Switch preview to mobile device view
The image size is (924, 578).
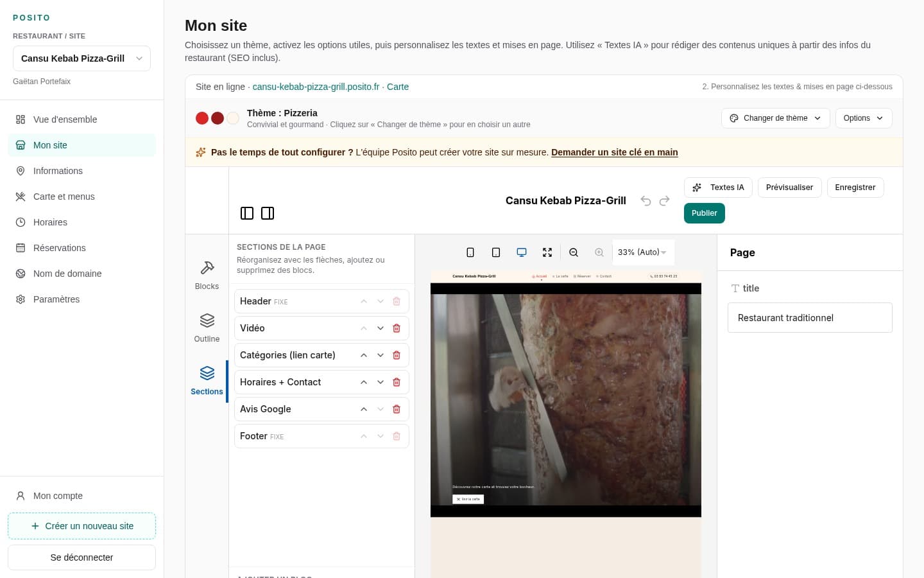coord(470,252)
